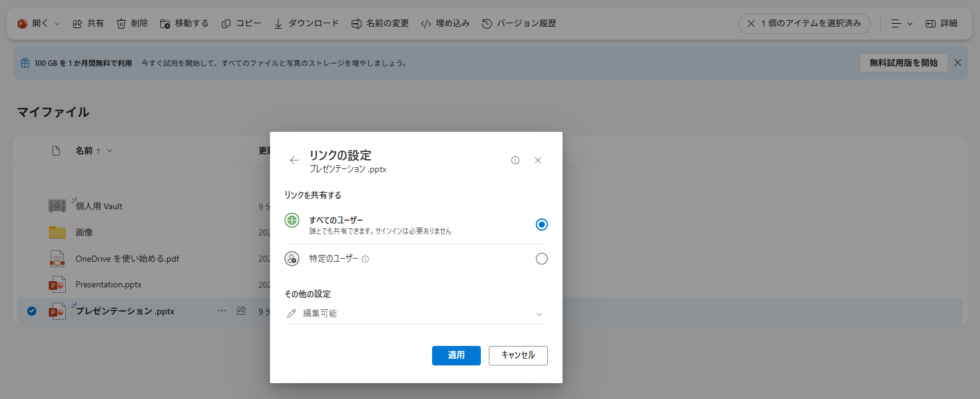This screenshot has width=980, height=399.
Task: Open the more actions ellipsis for プレゼンテーション.pptx
Action: [x=222, y=311]
